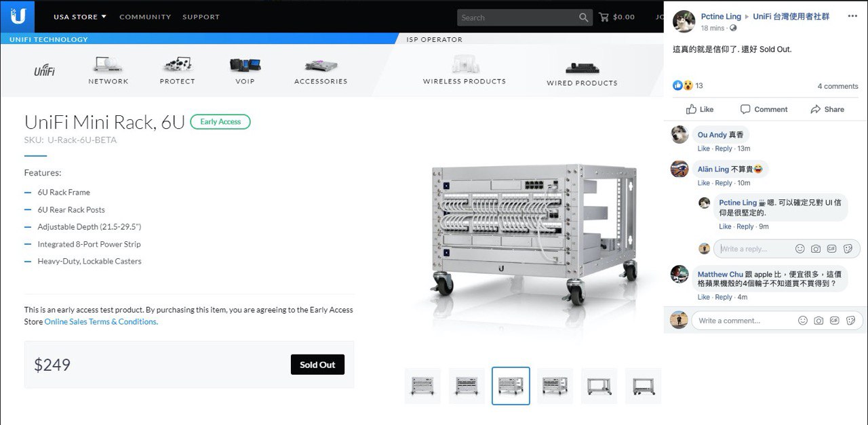This screenshot has height=425, width=868.
Task: Open the shopping cart icon
Action: pyautogui.click(x=605, y=17)
